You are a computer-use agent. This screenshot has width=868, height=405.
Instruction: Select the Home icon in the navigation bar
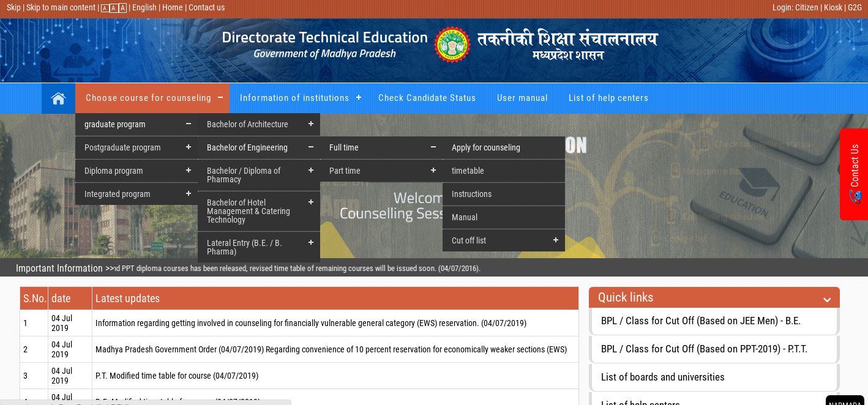click(x=58, y=98)
